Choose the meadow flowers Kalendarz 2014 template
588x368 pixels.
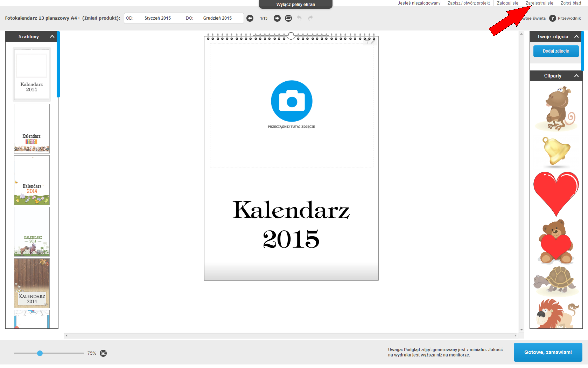tap(32, 180)
